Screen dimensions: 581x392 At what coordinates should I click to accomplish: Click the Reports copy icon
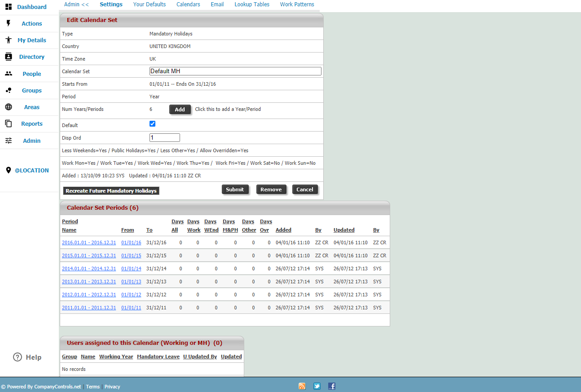pos(9,123)
